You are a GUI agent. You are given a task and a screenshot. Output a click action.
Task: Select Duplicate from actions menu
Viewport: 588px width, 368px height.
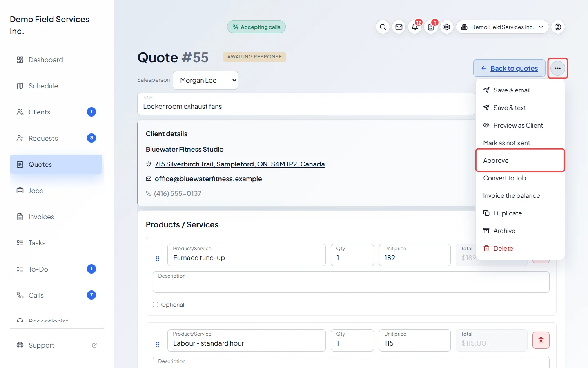pos(520,213)
